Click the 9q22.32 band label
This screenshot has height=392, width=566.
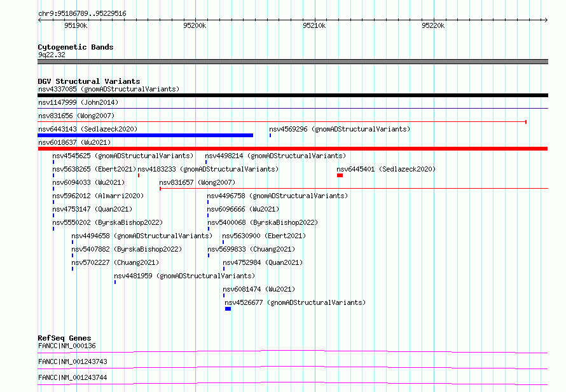coord(52,55)
